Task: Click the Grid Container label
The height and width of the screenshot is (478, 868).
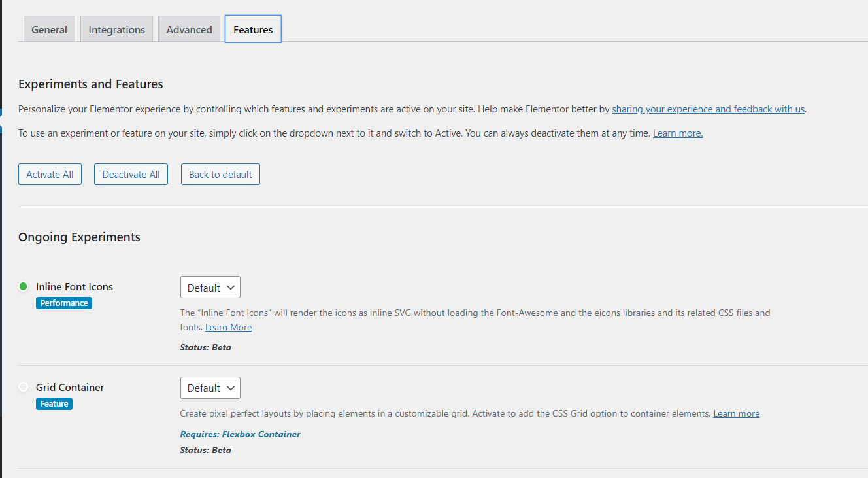Action: (x=70, y=388)
